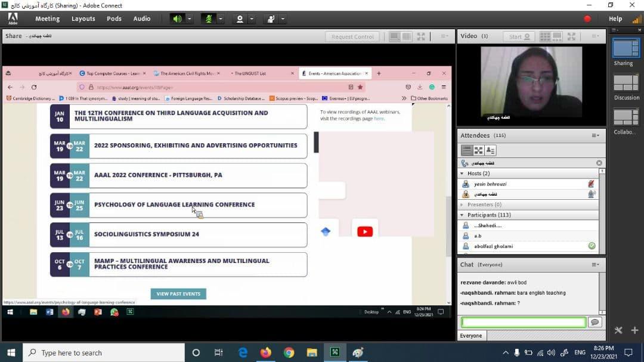Viewport: 644px width, 362px height.
Task: Click the send chat message icon
Action: [x=594, y=322]
